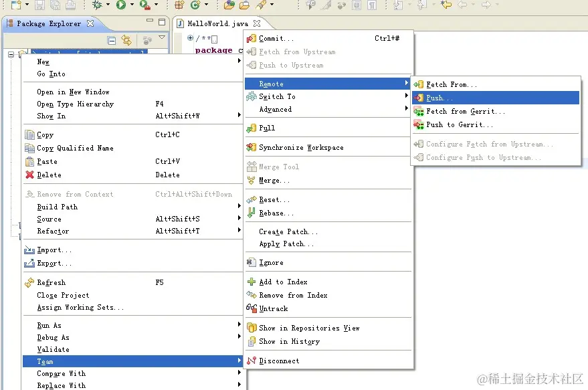Click the Open Task folder toolbar icon

pos(245,5)
